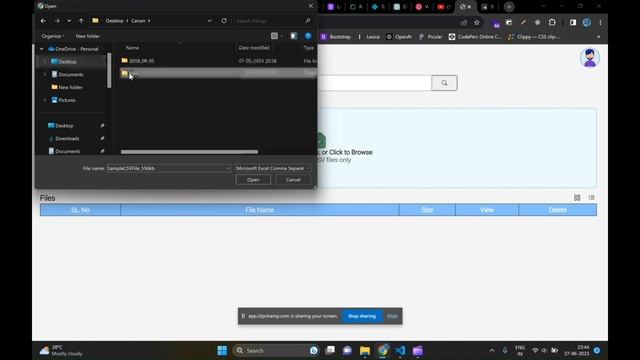Show hidden system tray icons
Viewport: 640px width, 360px height.
coord(492,351)
